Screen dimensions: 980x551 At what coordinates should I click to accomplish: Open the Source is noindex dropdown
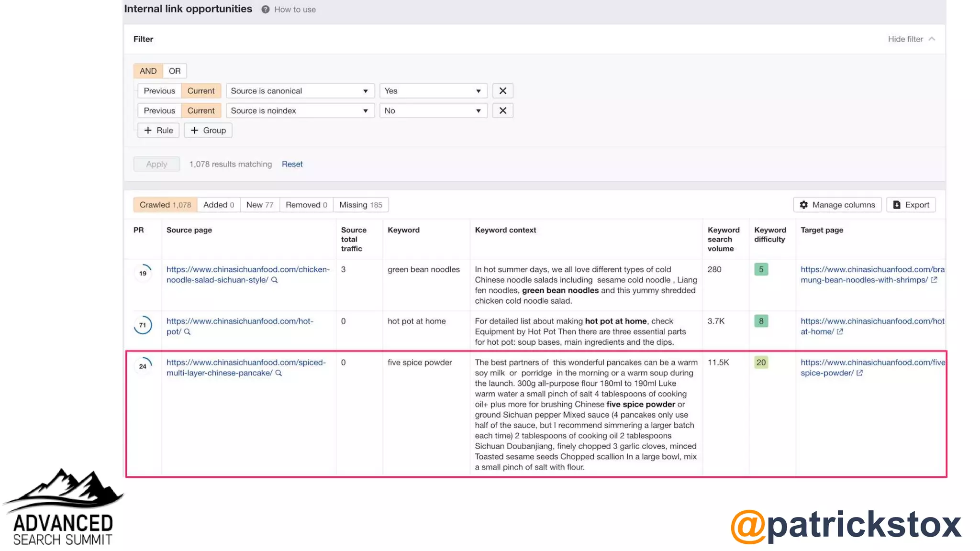coord(300,110)
